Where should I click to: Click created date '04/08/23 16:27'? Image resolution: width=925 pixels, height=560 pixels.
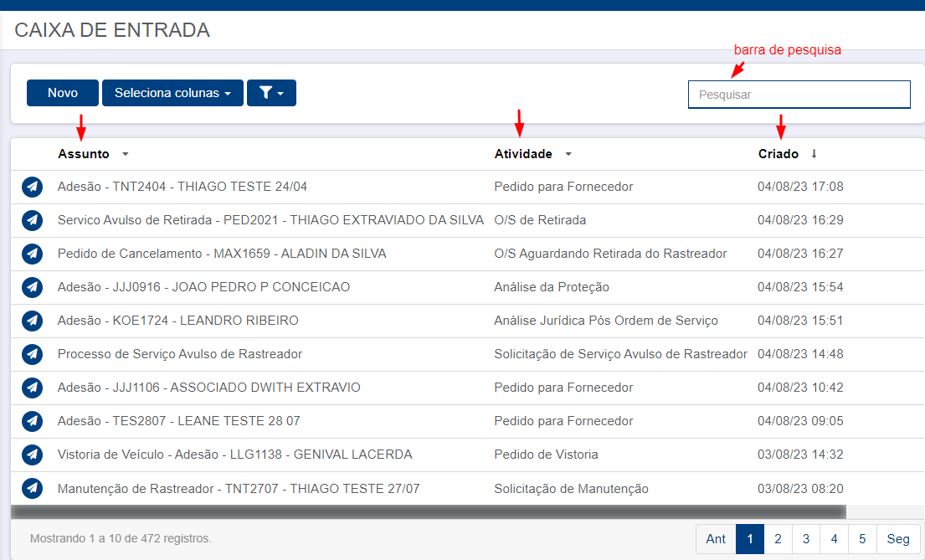click(x=800, y=254)
